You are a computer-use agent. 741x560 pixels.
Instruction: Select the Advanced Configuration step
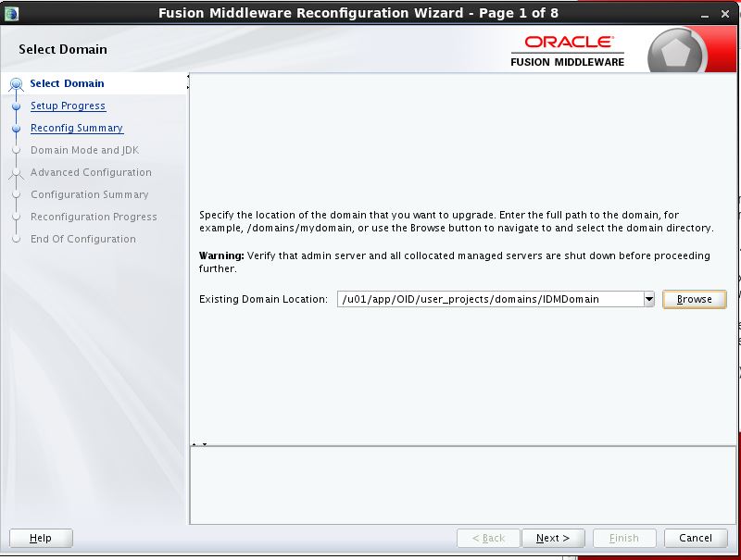(91, 172)
